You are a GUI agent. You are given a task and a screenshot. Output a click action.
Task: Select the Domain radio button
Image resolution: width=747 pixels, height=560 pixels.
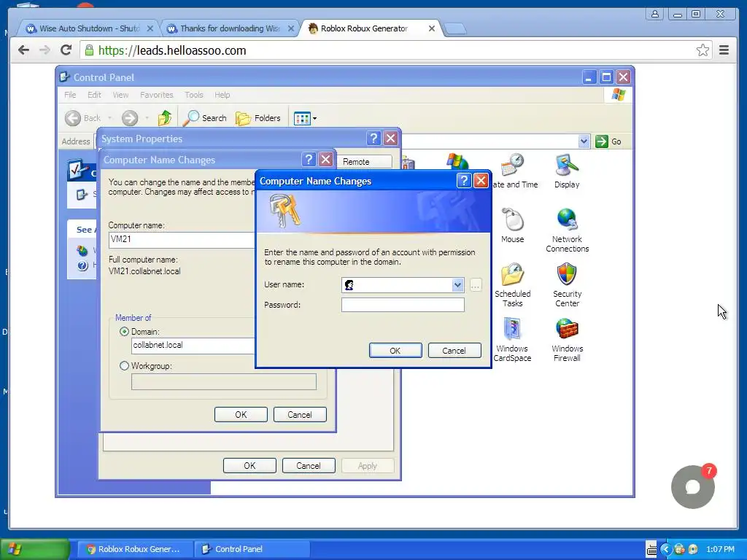pos(124,332)
